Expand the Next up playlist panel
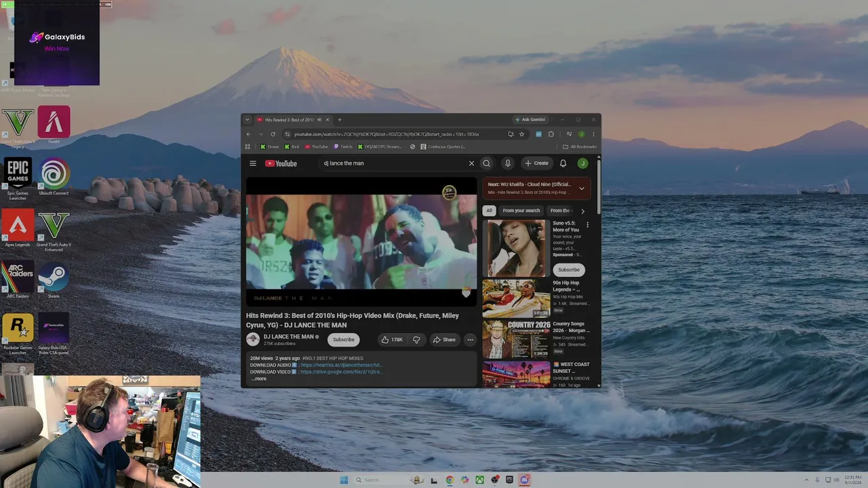868x488 pixels. pyautogui.click(x=581, y=188)
